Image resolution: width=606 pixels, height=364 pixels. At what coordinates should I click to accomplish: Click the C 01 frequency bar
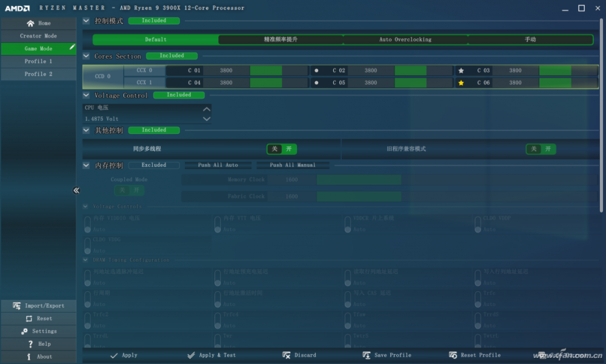tap(279, 71)
